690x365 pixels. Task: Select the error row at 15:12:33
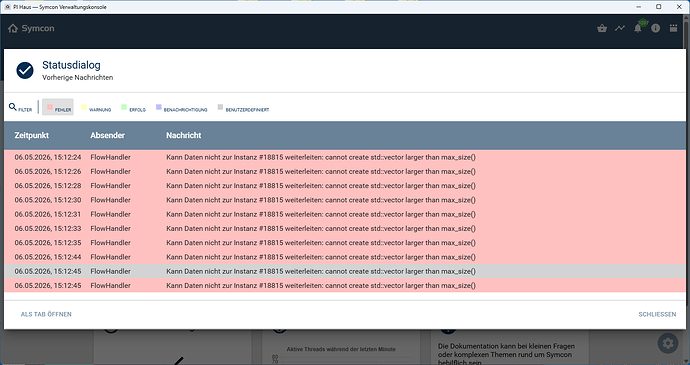coord(345,229)
